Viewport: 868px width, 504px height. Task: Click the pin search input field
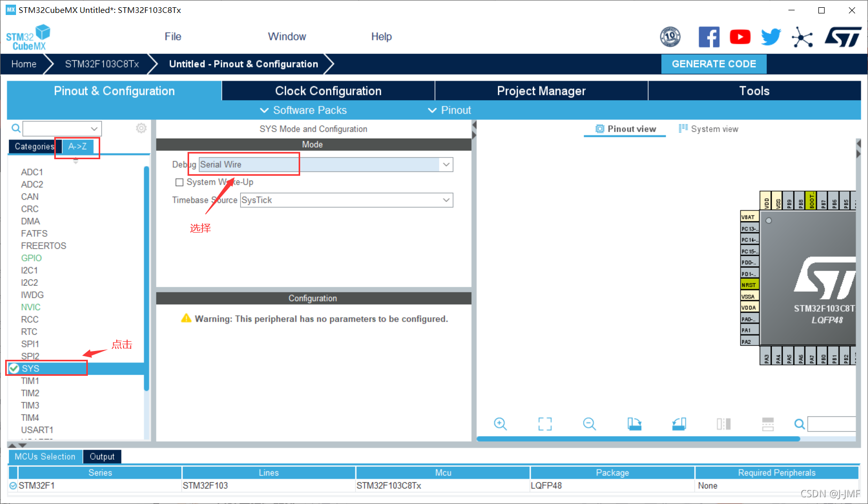coord(832,424)
